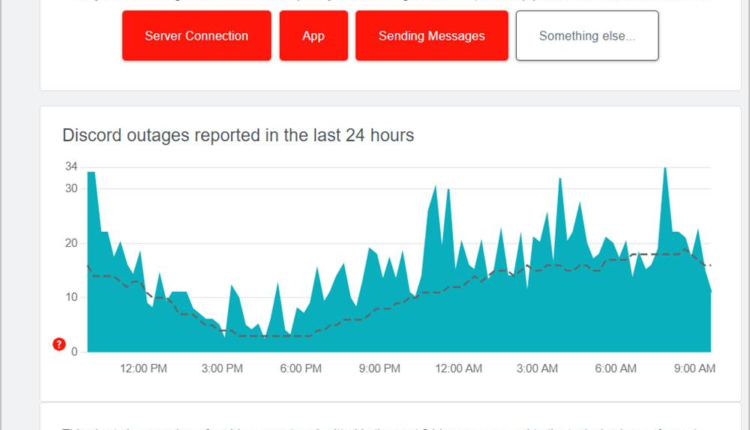This screenshot has width=750, height=430.
Task: Select the 9:00 AM axis label
Action: coord(695,369)
